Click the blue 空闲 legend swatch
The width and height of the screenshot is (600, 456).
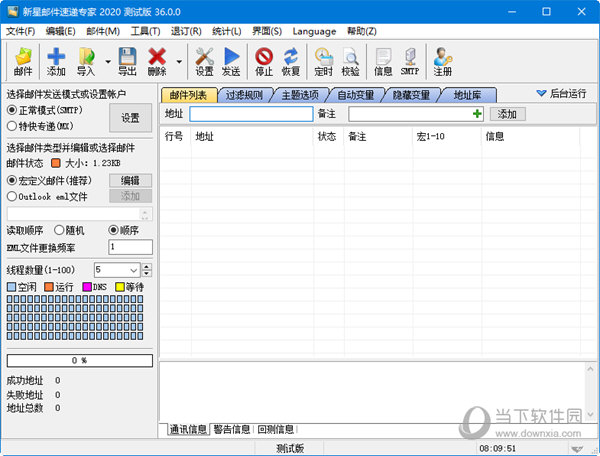point(12,287)
